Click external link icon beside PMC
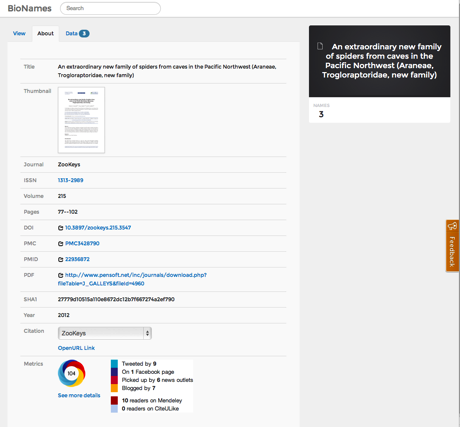This screenshot has height=427, width=460. (x=60, y=244)
